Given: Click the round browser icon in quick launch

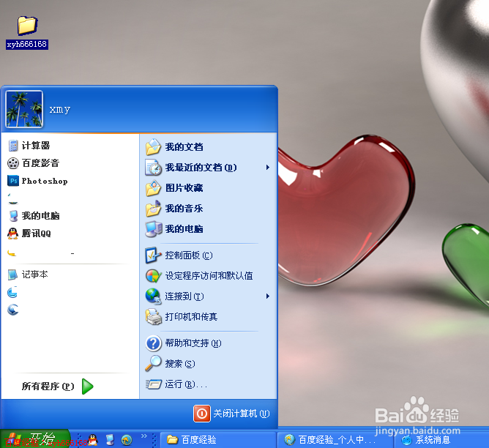Looking at the screenshot, I should 127,440.
